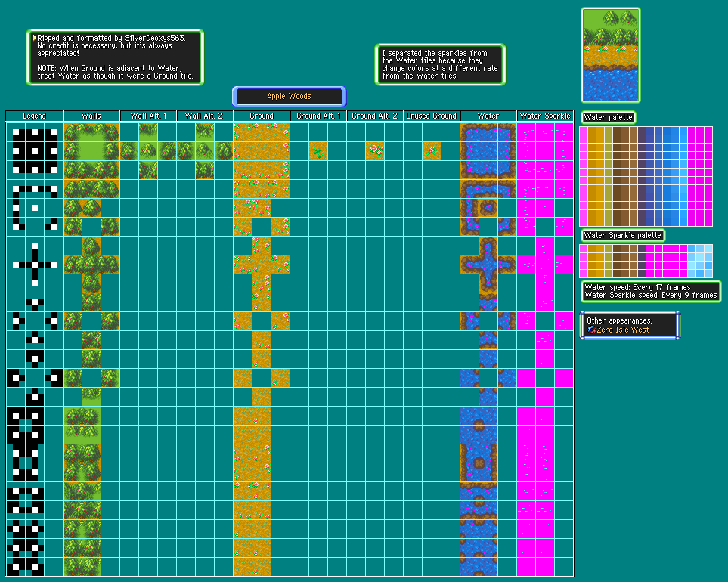Viewport: 728px width, 582px height.
Task: Click the plus-shaped pattern in the Legend column
Action: click(x=35, y=265)
